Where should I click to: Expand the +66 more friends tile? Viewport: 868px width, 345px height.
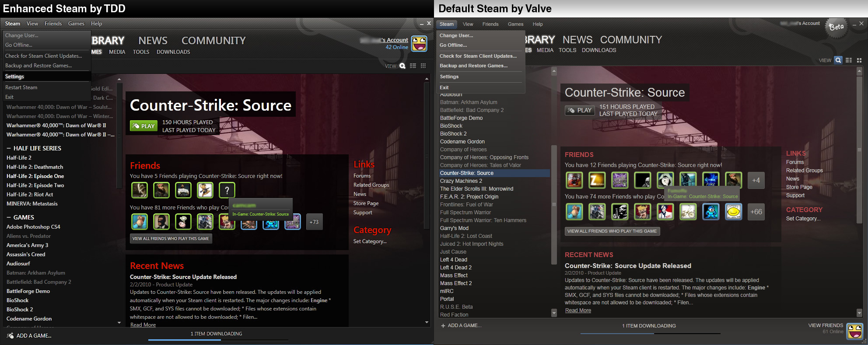756,212
